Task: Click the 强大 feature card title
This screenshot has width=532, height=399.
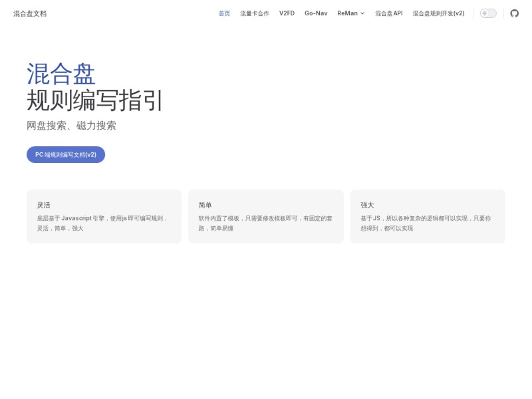Action: pyautogui.click(x=367, y=205)
